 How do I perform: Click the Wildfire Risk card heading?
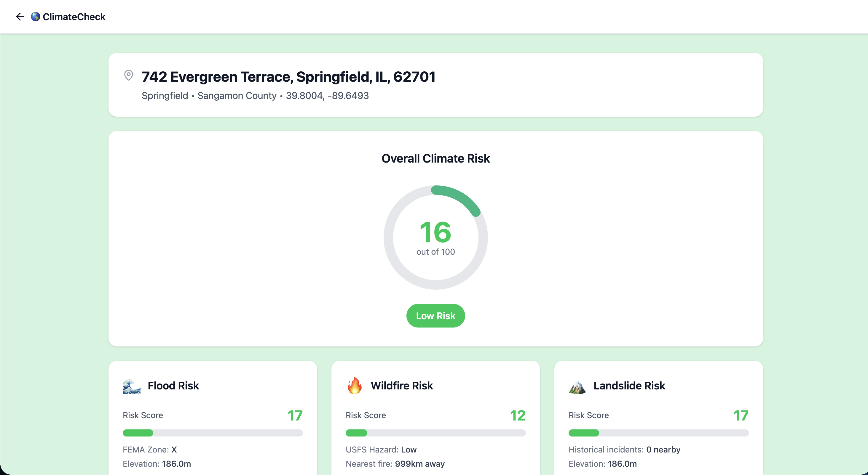[402, 386]
